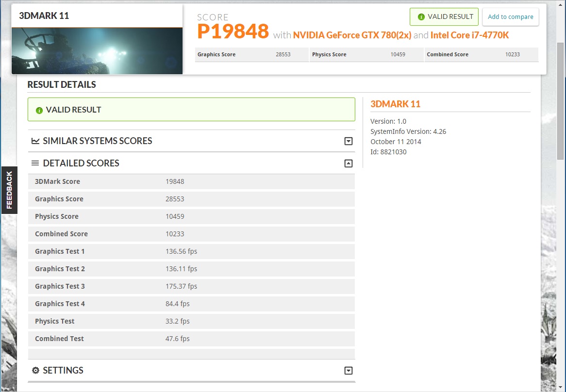The image size is (566, 392).
Task: Click the 3DMark 11 benchmark thumbnail image
Action: [97, 51]
